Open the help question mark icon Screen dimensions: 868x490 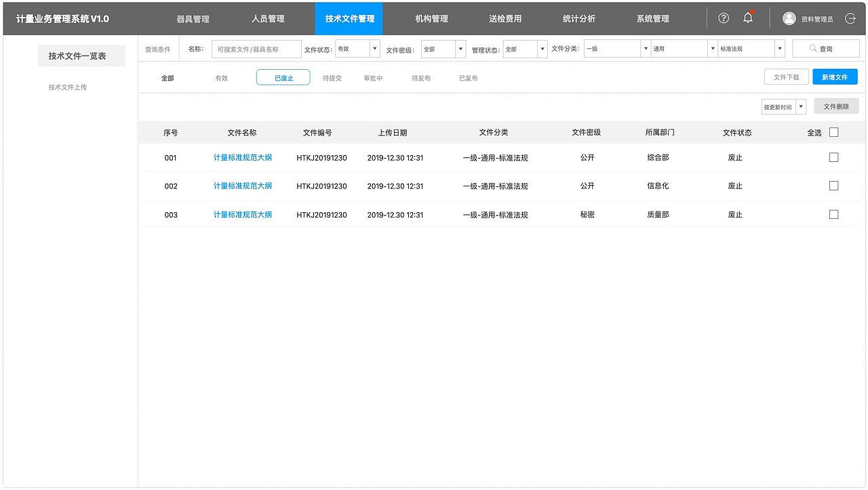tap(724, 18)
